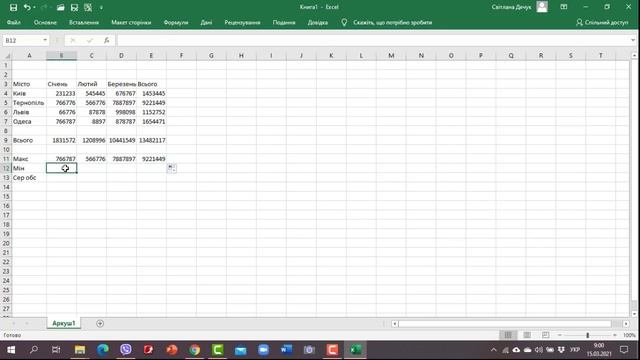Select the Аркуш1 sheet tab
The width and height of the screenshot is (640, 360).
64,323
